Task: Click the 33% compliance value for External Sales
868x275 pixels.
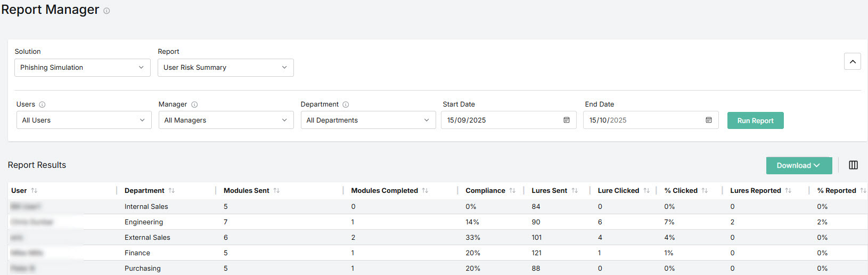Action: coord(473,237)
